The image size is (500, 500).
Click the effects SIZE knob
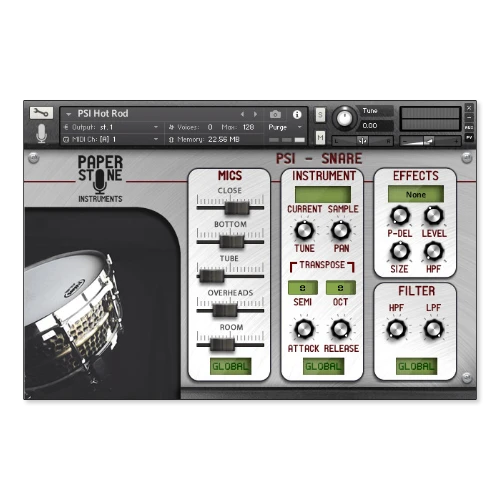[x=400, y=251]
